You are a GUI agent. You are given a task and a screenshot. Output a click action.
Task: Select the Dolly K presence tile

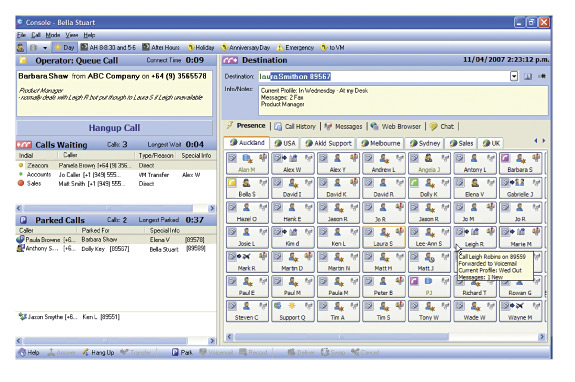[429, 188]
